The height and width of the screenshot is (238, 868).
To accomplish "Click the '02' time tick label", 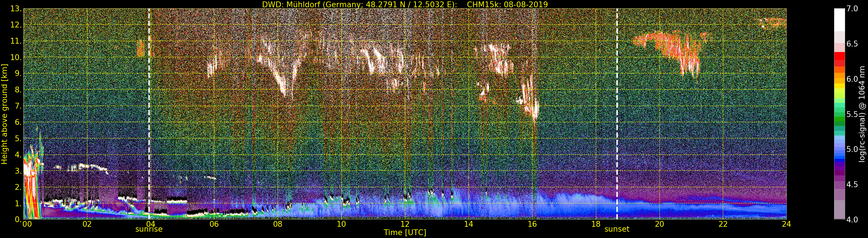I will click(x=87, y=224).
